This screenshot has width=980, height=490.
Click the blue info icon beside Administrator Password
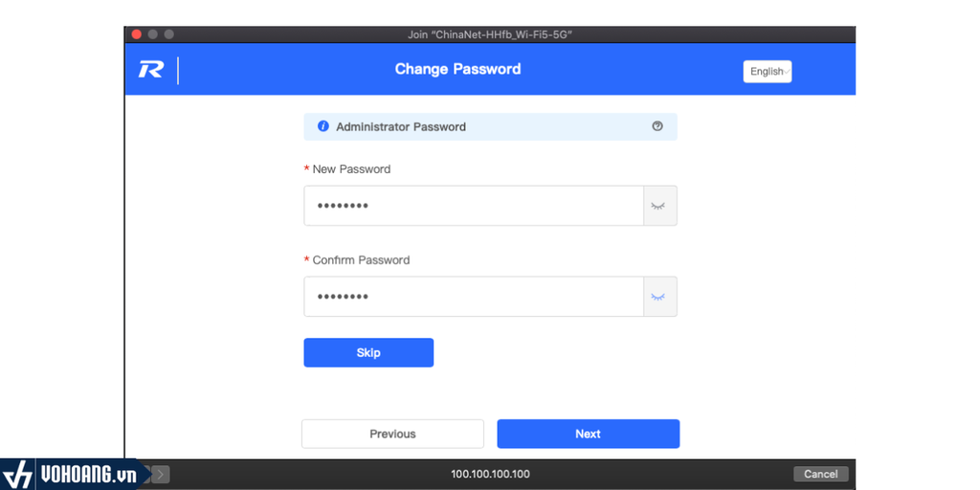coord(323,126)
